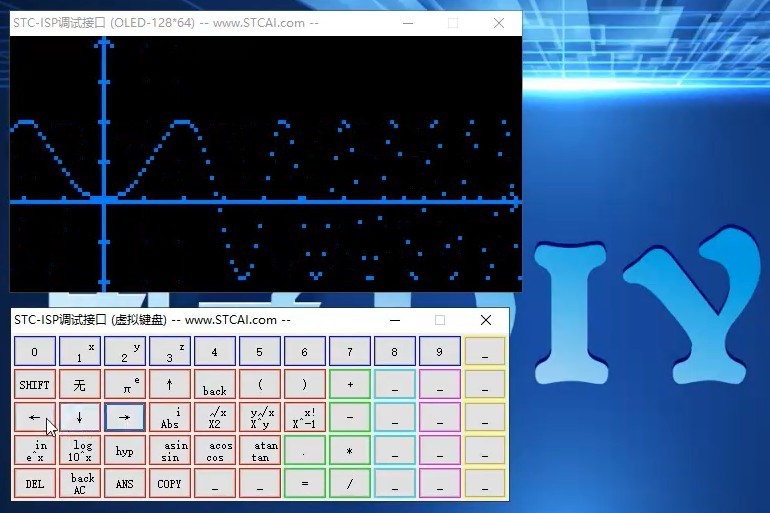
Task: Click the square root / X2 key
Action: point(215,417)
